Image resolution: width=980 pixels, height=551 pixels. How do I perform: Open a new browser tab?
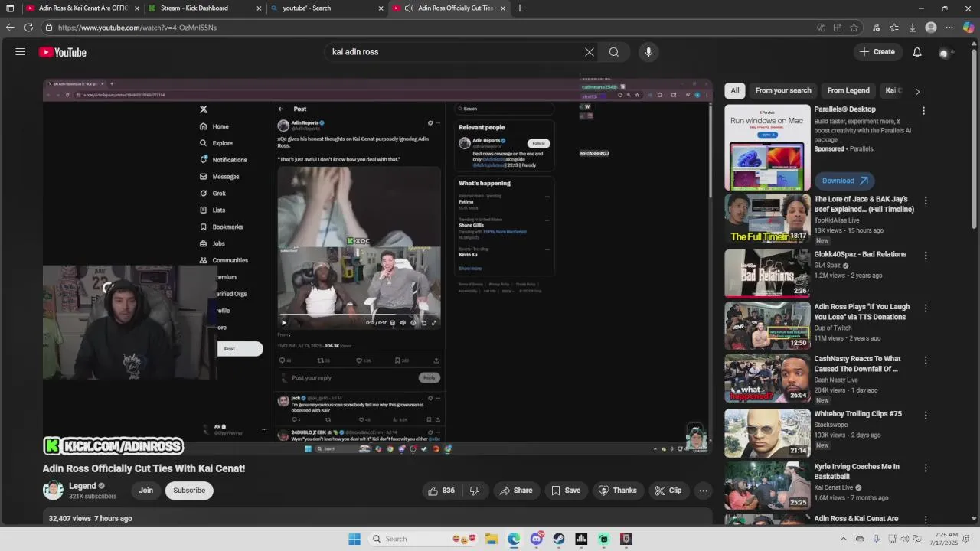520,8
